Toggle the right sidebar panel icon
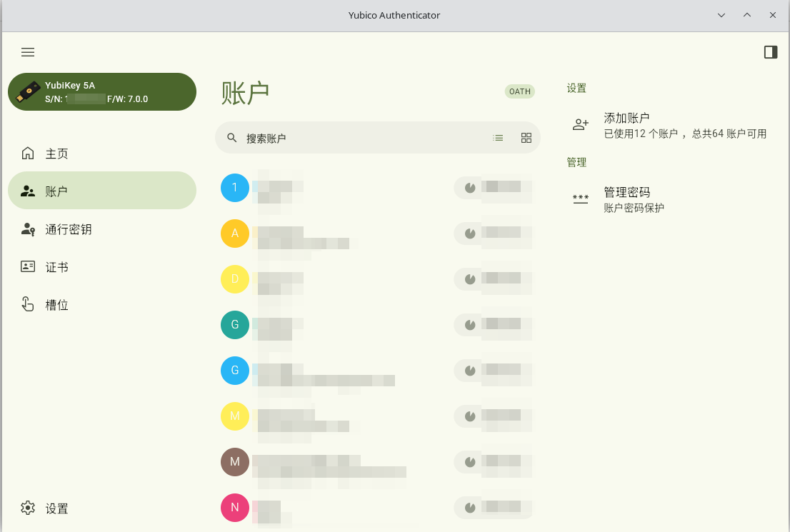This screenshot has height=532, width=790. [770, 52]
